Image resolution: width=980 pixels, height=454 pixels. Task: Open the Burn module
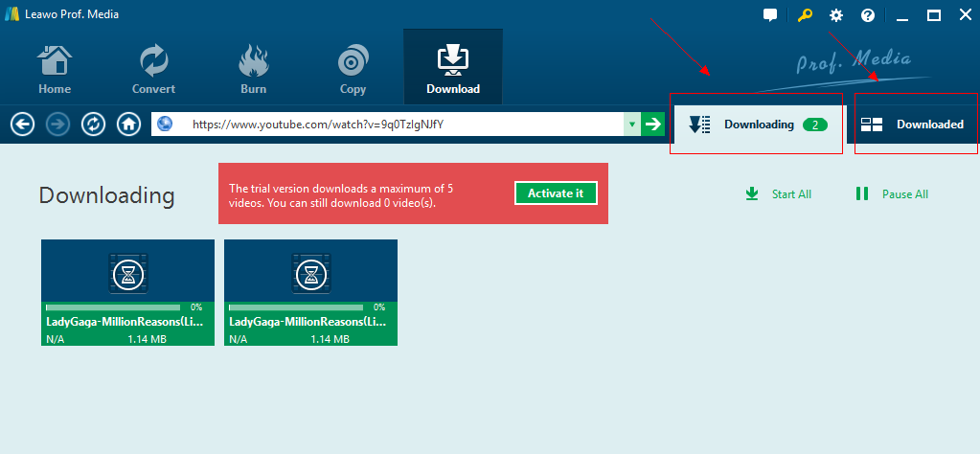(253, 69)
